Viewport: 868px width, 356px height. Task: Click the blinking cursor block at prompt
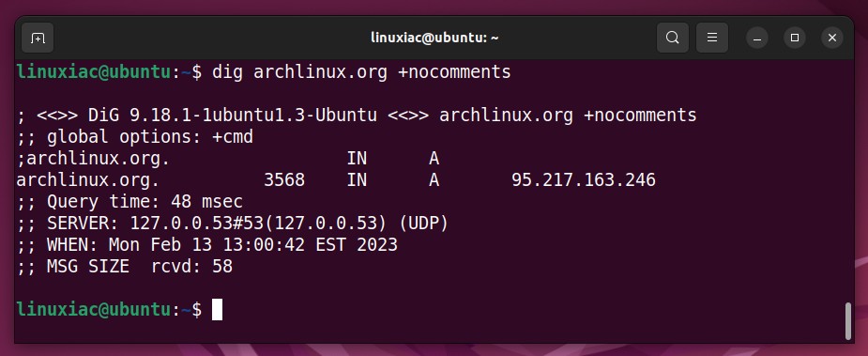(x=217, y=309)
